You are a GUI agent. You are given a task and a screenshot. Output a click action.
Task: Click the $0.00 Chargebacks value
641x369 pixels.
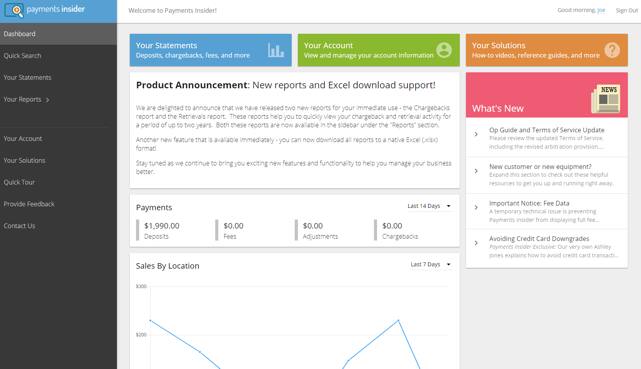point(392,226)
